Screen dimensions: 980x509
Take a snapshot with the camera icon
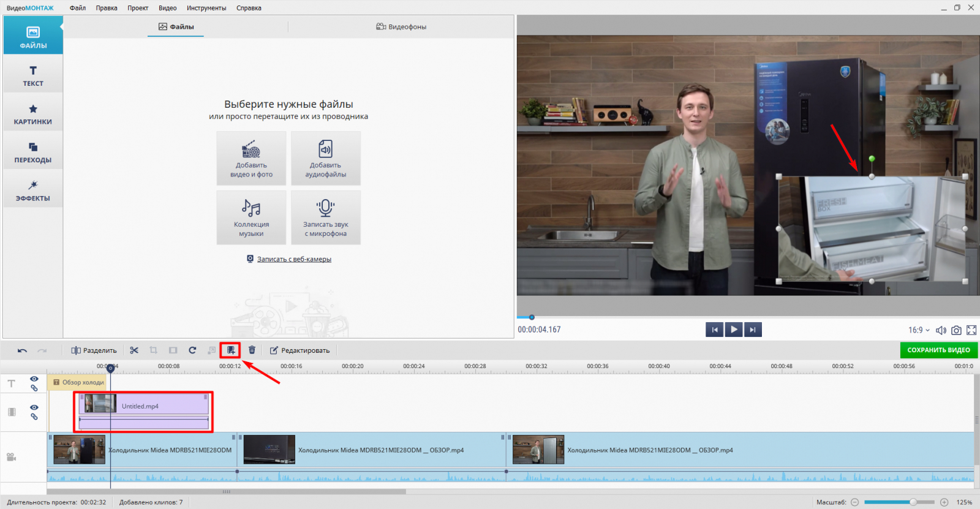click(956, 330)
